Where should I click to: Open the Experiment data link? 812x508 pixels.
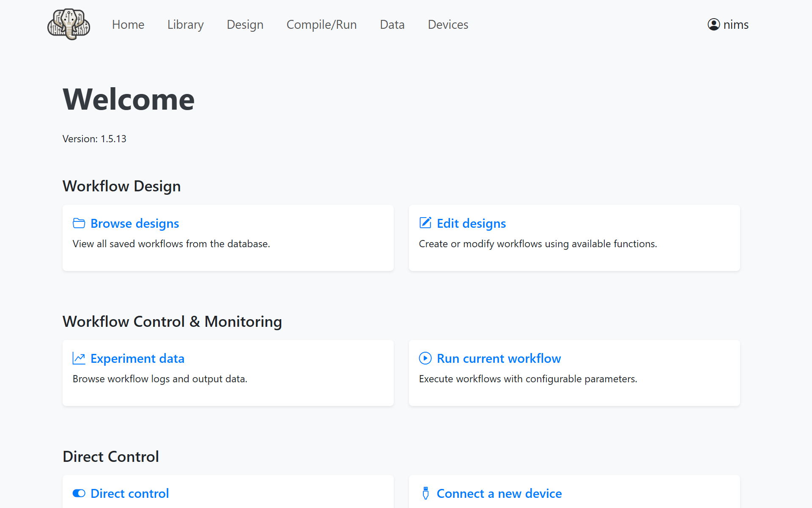point(137,358)
